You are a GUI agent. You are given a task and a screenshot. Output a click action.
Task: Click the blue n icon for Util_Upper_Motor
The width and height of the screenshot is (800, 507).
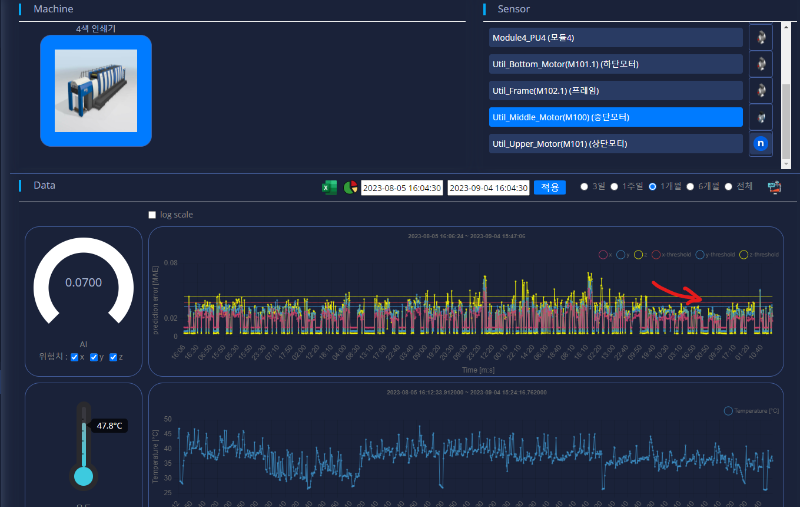pos(761,144)
